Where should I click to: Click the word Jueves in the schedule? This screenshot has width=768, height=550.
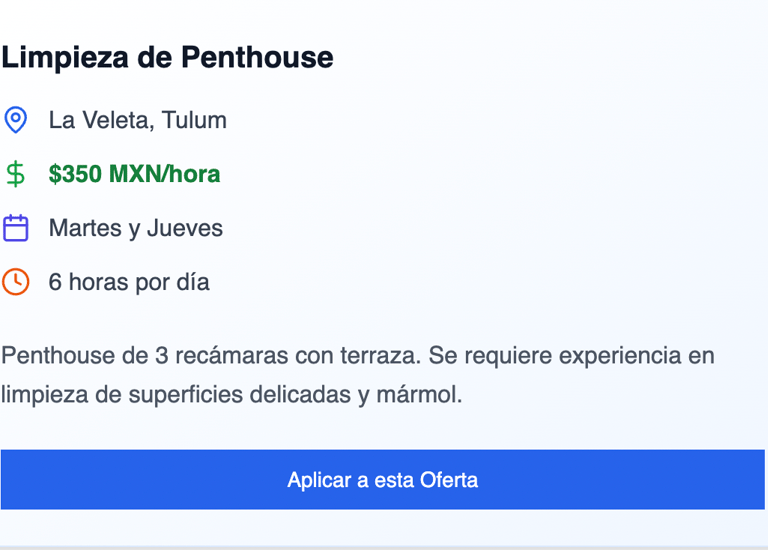pos(185,228)
